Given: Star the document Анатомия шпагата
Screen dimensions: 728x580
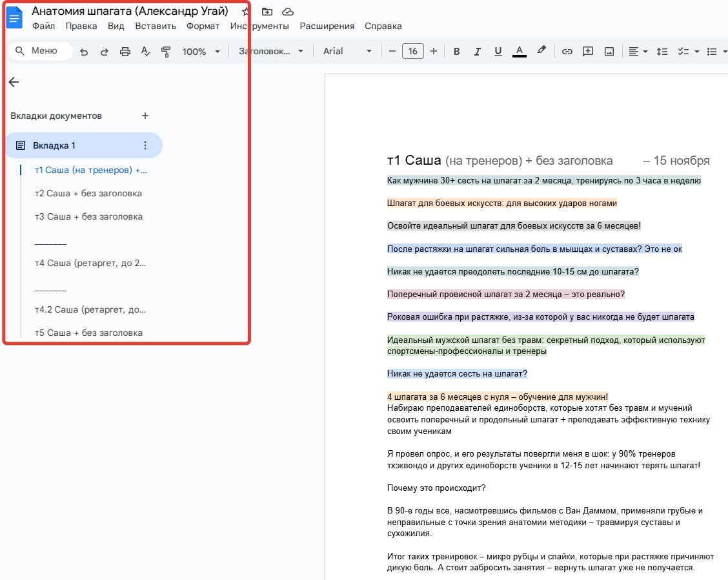Looking at the screenshot, I should coord(246,12).
